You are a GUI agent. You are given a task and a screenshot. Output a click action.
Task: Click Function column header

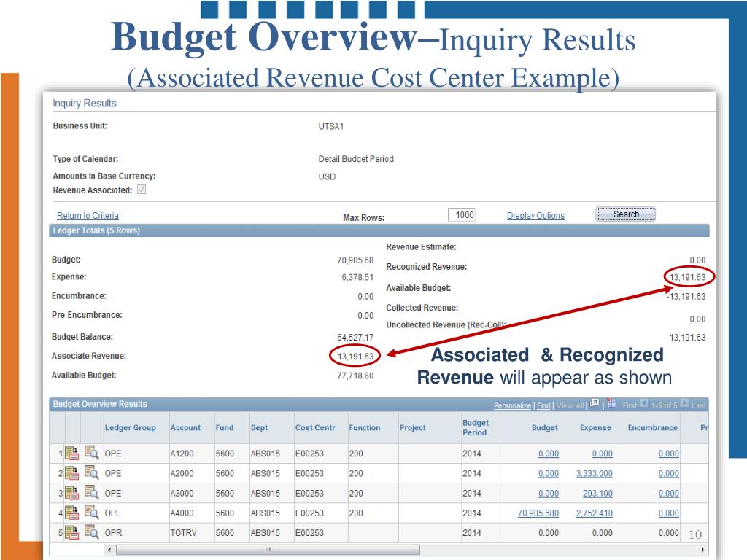click(365, 427)
